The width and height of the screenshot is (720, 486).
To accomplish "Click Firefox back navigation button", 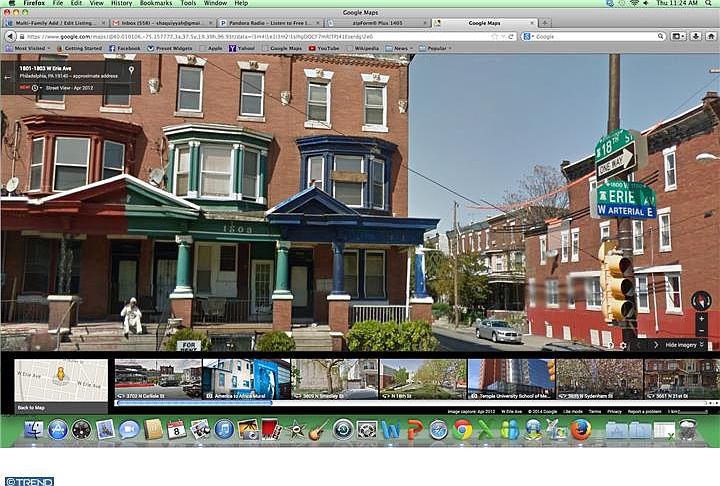I will [x=9, y=36].
